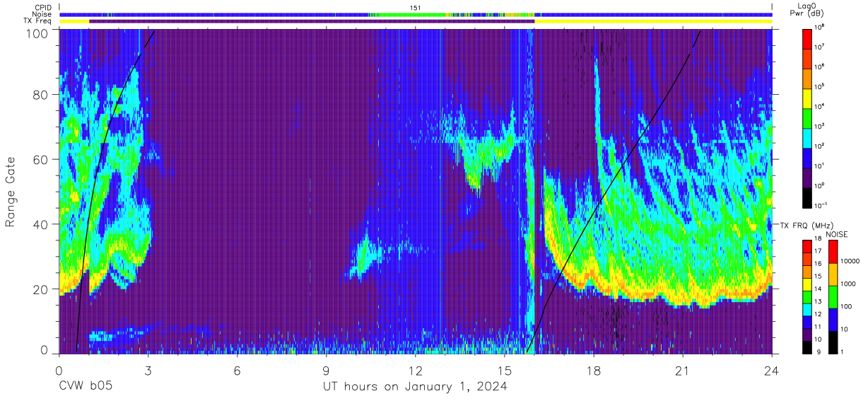Select the purple 10–11 MHz TX FRQ swatch
Screen dimensions: 868x401
[x=807, y=334]
